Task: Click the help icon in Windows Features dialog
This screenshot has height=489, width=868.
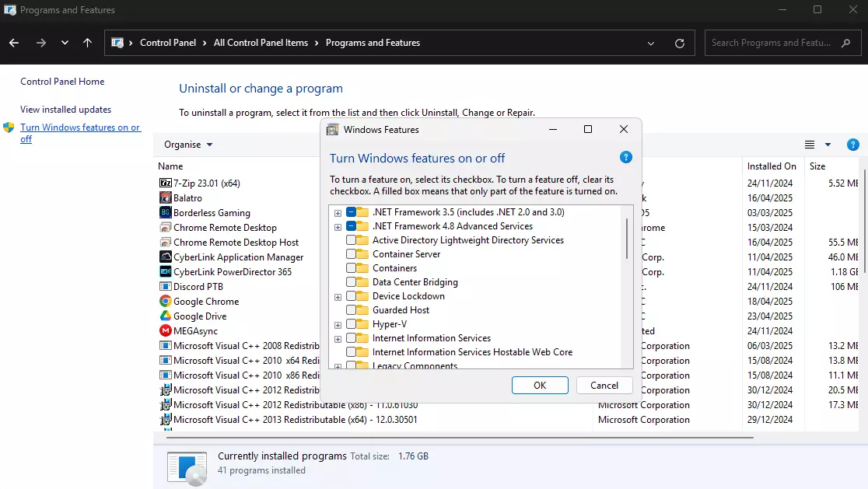Action: pos(625,158)
